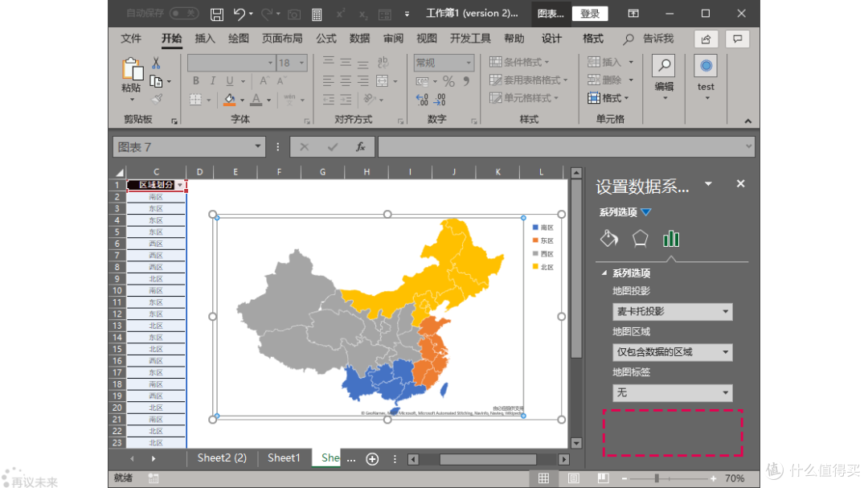Decrease decimal places

coord(440,100)
